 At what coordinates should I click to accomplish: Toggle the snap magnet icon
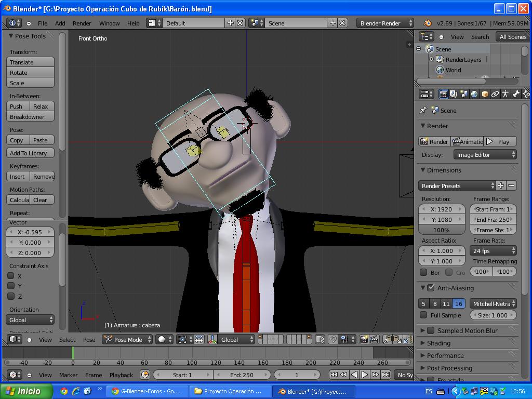coord(333,340)
